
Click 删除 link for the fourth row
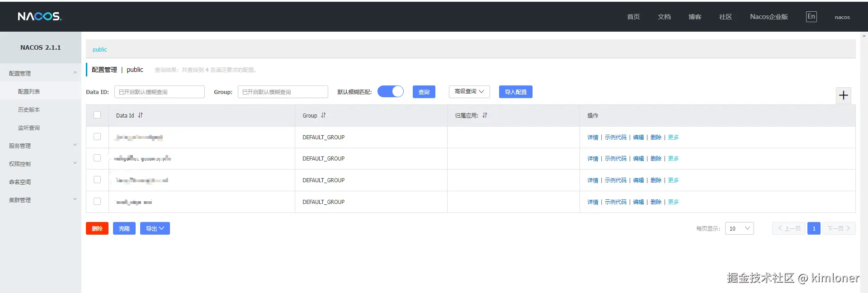[656, 202]
